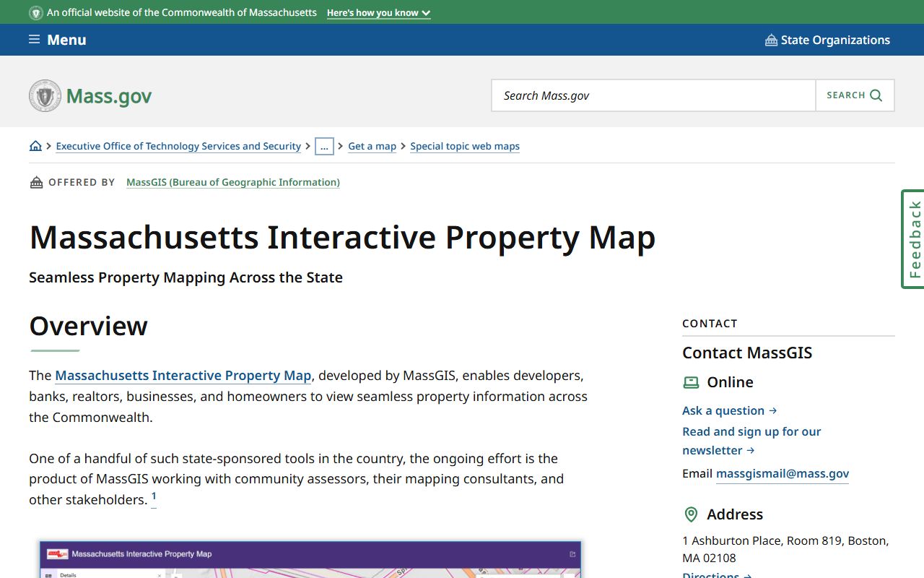Viewport: 924px width, 578px height.
Task: Expand the collapsed breadcrumb ellipsis
Action: 324,146
